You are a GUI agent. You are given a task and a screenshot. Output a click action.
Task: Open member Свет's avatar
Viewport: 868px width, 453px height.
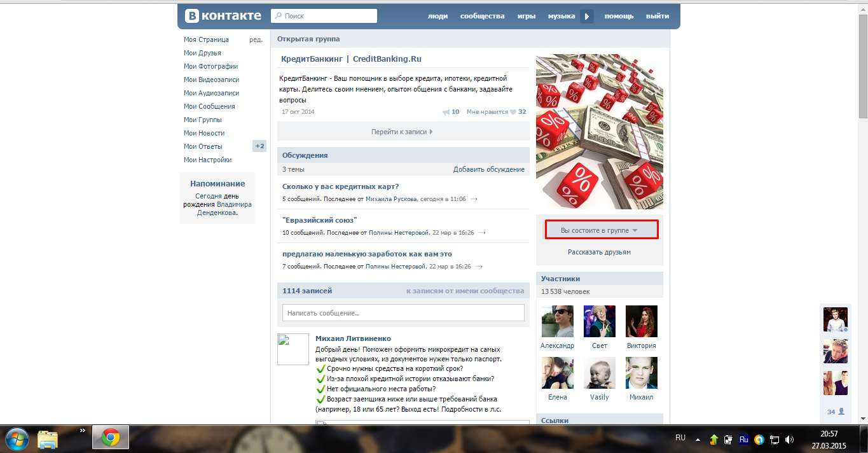[x=599, y=321]
